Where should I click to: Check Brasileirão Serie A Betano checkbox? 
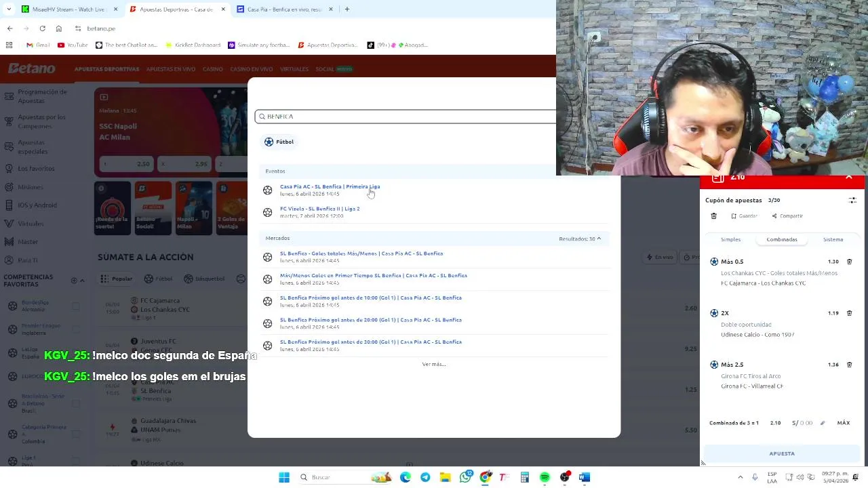[x=76, y=403]
